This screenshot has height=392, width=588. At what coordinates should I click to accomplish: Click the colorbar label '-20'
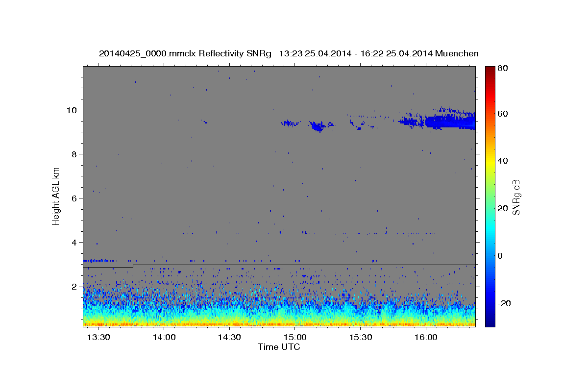(x=504, y=303)
